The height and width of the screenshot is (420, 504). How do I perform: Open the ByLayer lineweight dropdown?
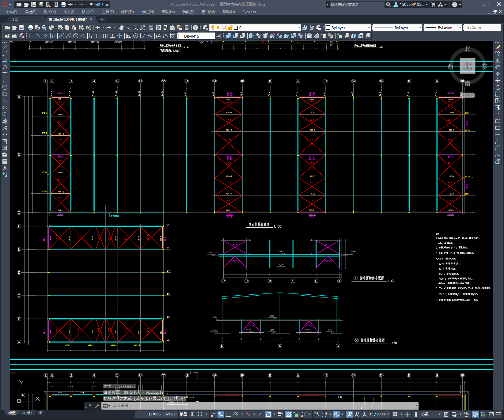[x=443, y=28]
